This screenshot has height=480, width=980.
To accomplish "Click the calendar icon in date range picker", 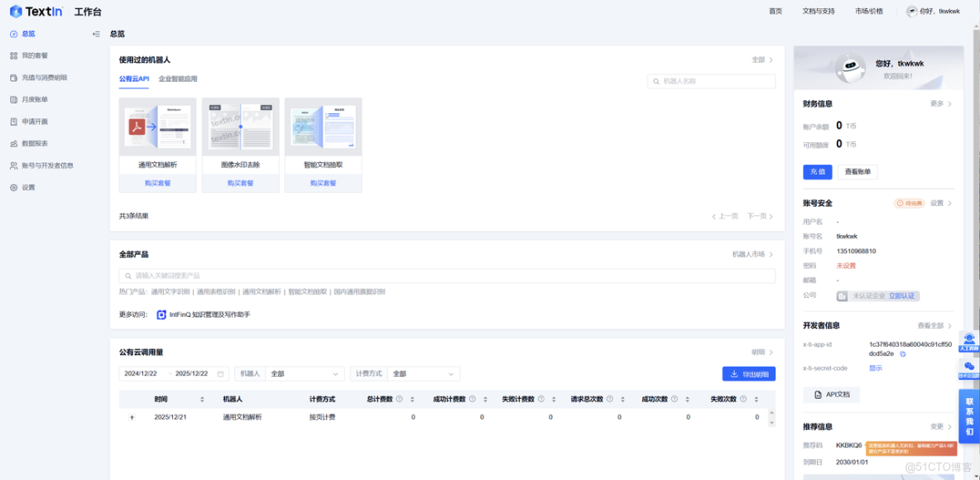I will 219,373.
